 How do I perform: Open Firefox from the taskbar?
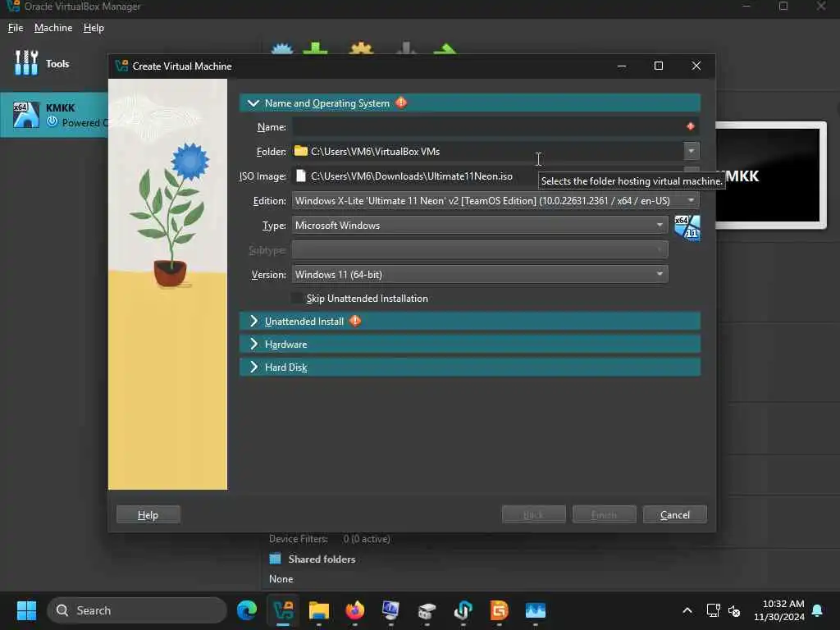tap(354, 610)
